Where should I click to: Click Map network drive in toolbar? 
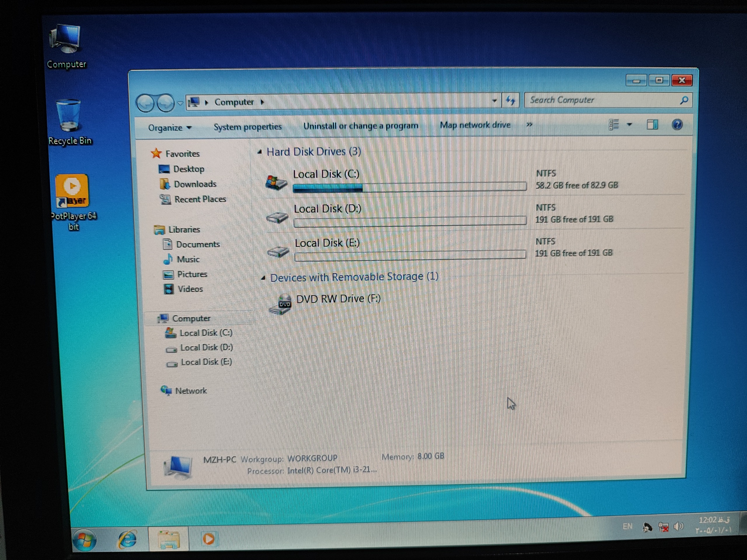pyautogui.click(x=475, y=125)
